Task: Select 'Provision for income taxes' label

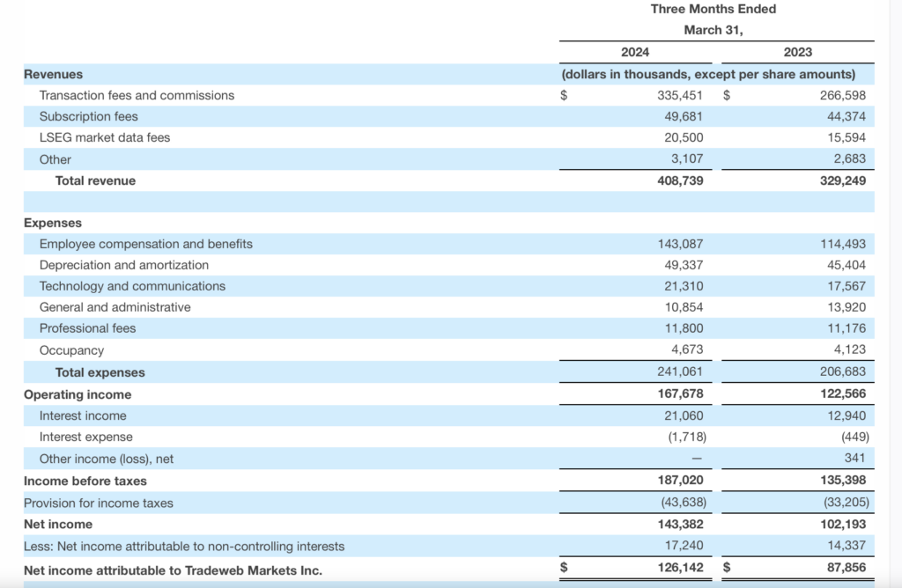Action: click(x=99, y=503)
